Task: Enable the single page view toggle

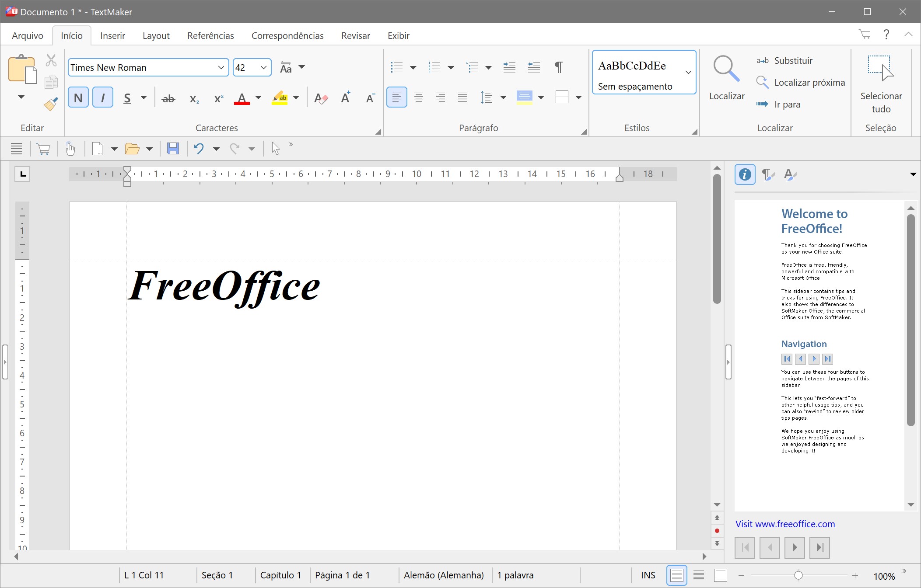Action: coord(676,574)
